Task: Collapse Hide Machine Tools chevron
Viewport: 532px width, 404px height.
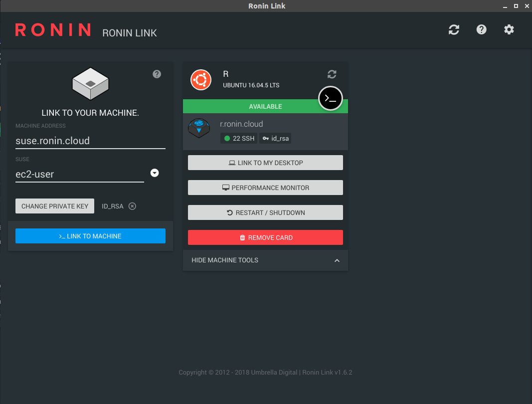Action: coord(337,260)
